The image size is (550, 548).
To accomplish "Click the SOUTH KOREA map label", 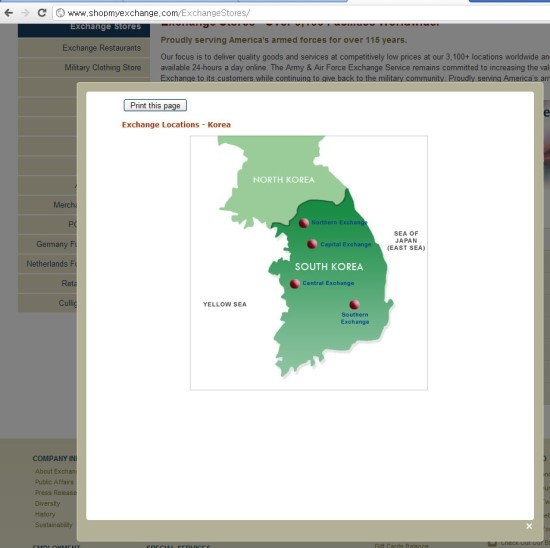I will click(x=329, y=267).
